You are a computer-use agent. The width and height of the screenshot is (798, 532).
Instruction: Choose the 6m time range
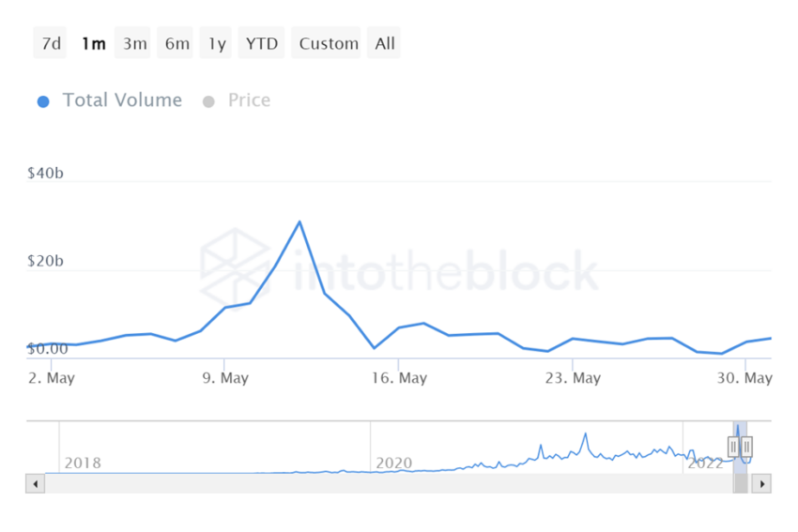pyautogui.click(x=176, y=43)
